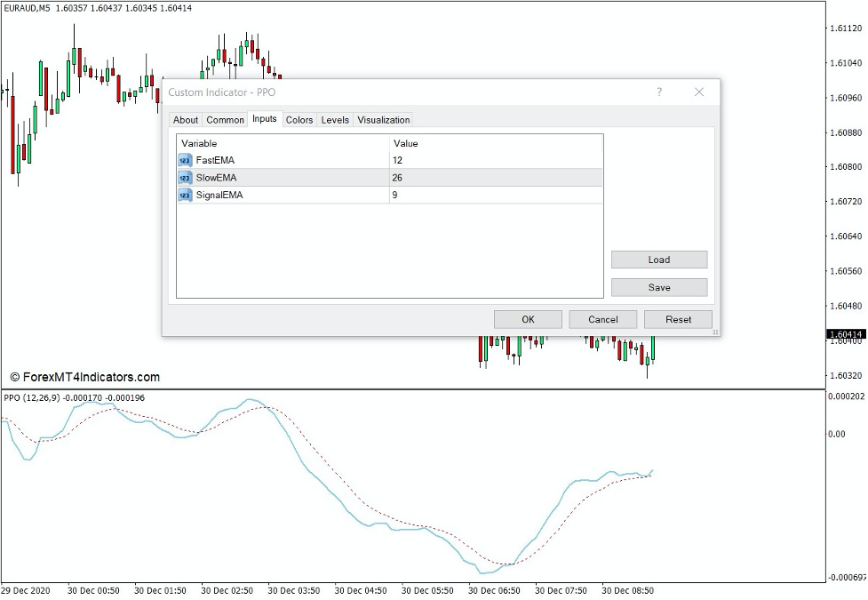Click the SignalEMA value field showing 9
Screen dimensions: 868x600
tap(444, 195)
